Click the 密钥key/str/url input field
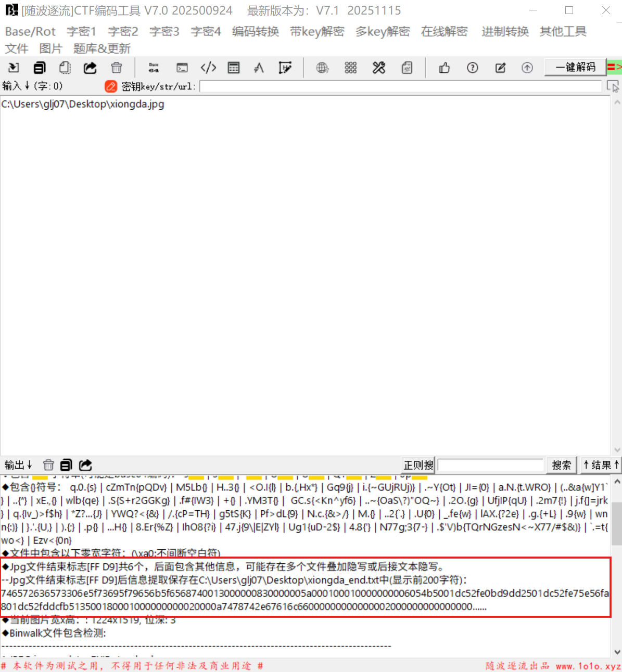Viewport: 622px width, 672px height. pyautogui.click(x=400, y=86)
